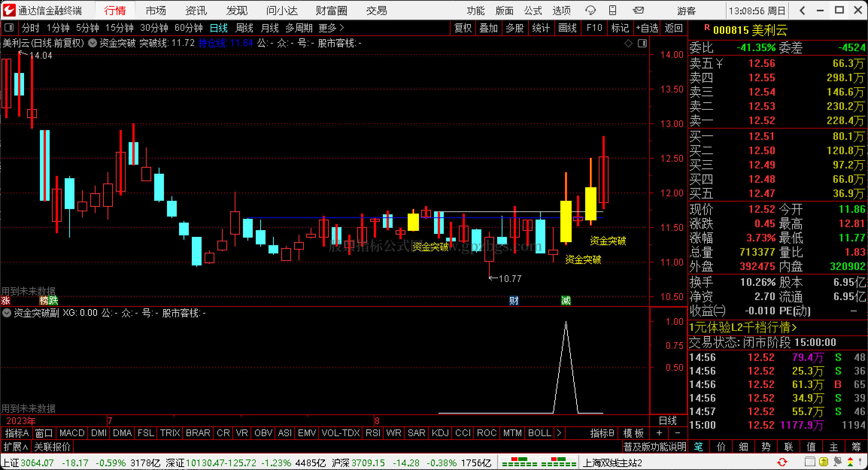Open the 1元体验L2千档行情 link
This screenshot has width=868, height=470.
[742, 327]
